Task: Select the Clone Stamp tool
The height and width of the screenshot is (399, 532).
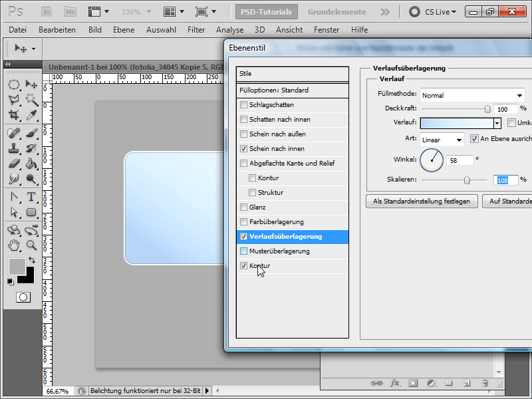Action: click(13, 148)
